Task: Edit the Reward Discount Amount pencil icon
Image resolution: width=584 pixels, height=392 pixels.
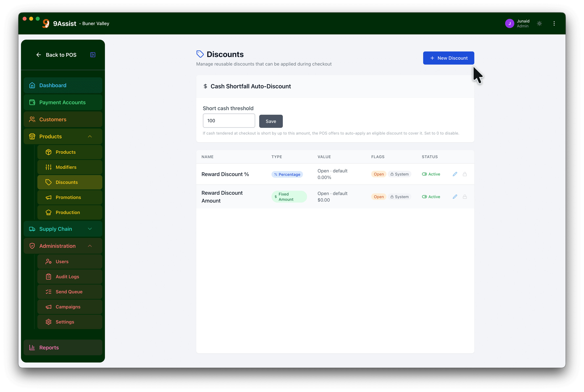Action: pyautogui.click(x=455, y=197)
